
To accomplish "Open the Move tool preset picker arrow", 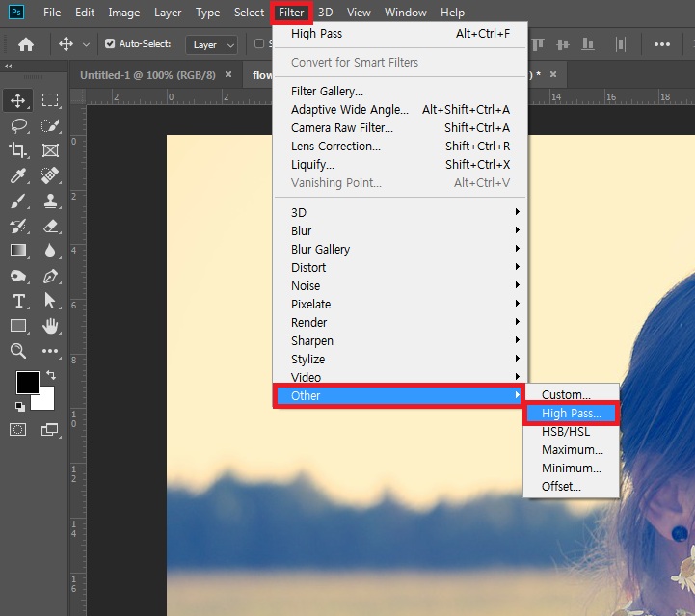I will (x=86, y=44).
